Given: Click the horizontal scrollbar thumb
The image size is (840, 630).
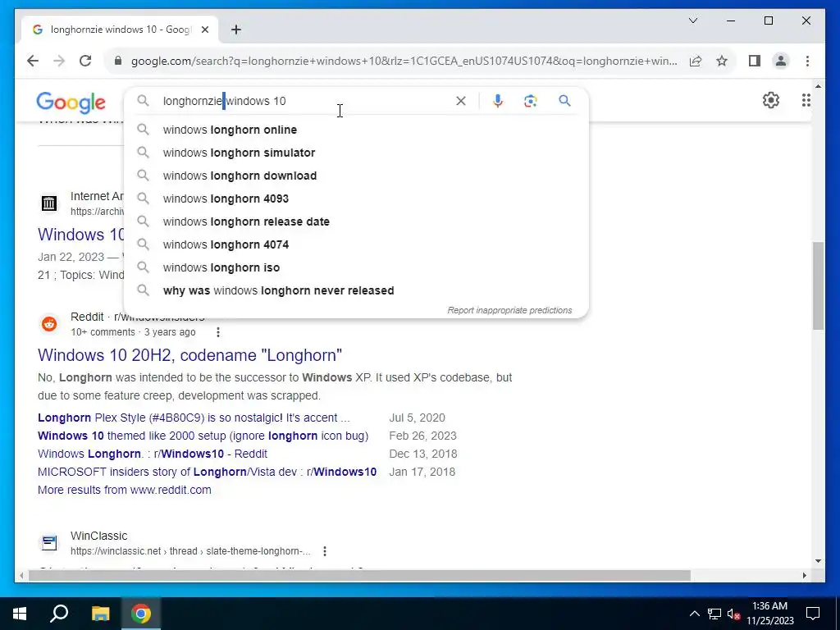Looking at the screenshot, I should click(359, 576).
